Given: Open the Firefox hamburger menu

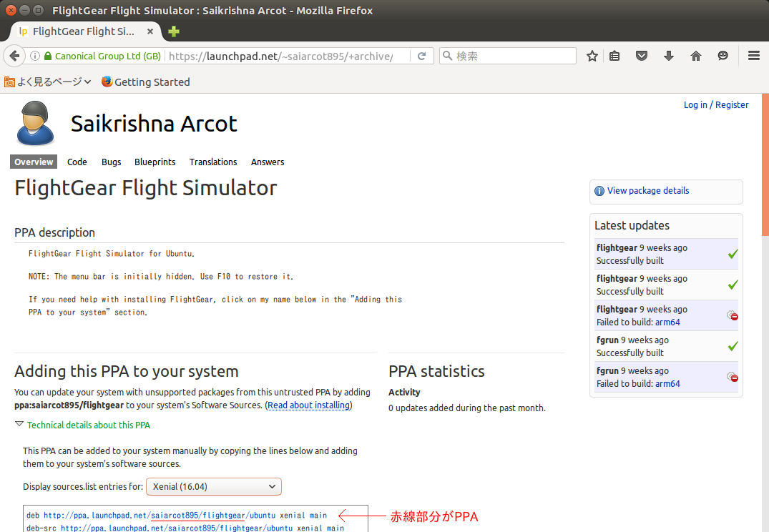Looking at the screenshot, I should click(x=754, y=56).
